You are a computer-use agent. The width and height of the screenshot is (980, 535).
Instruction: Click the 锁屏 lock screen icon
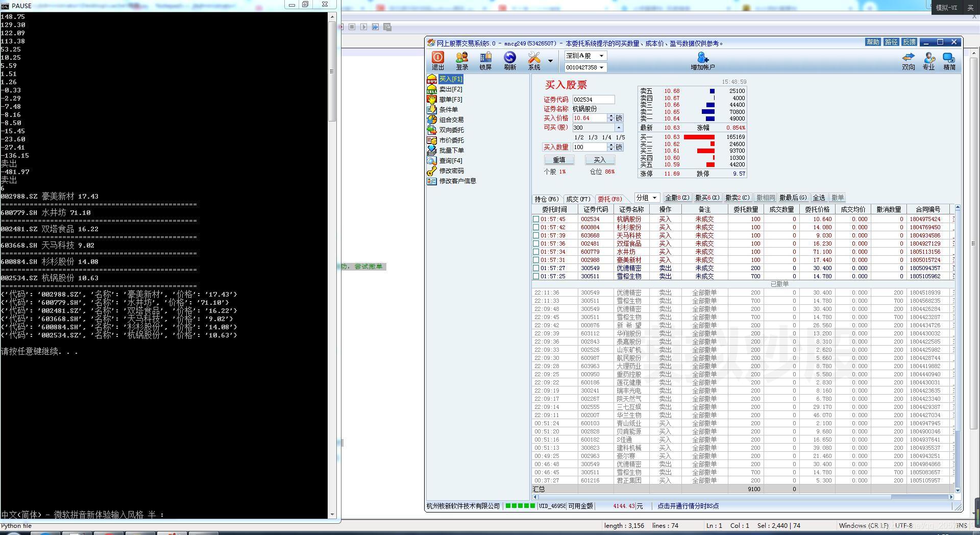pyautogui.click(x=485, y=61)
